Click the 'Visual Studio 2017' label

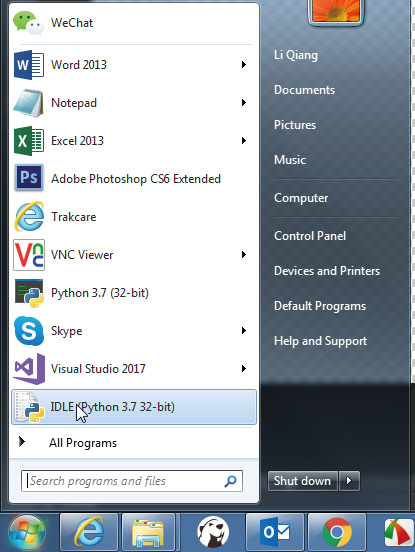pyautogui.click(x=98, y=369)
